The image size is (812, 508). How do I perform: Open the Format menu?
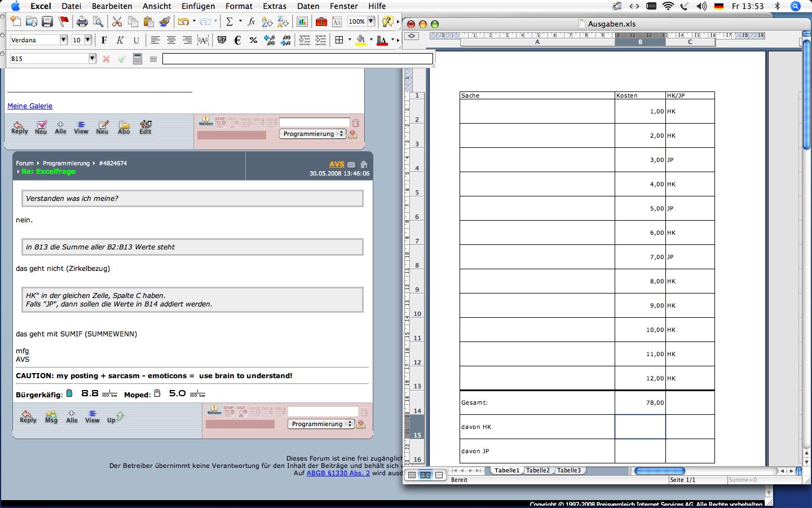(239, 6)
